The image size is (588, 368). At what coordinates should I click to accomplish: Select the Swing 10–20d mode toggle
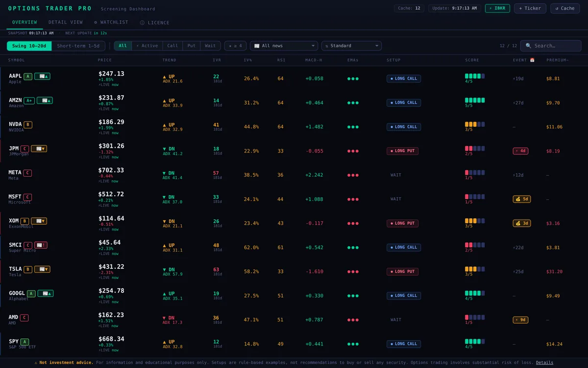(x=29, y=46)
